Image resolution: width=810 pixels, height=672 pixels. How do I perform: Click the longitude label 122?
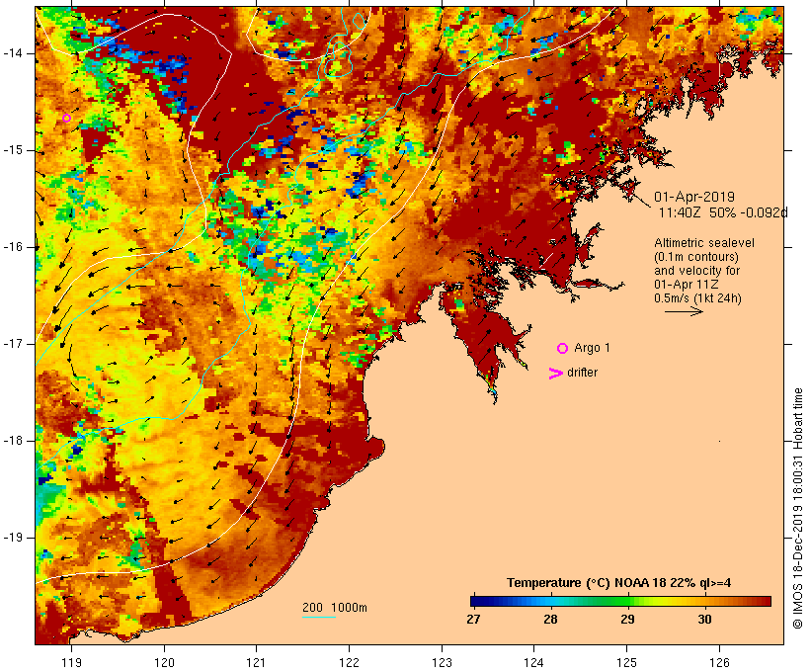[x=349, y=663]
